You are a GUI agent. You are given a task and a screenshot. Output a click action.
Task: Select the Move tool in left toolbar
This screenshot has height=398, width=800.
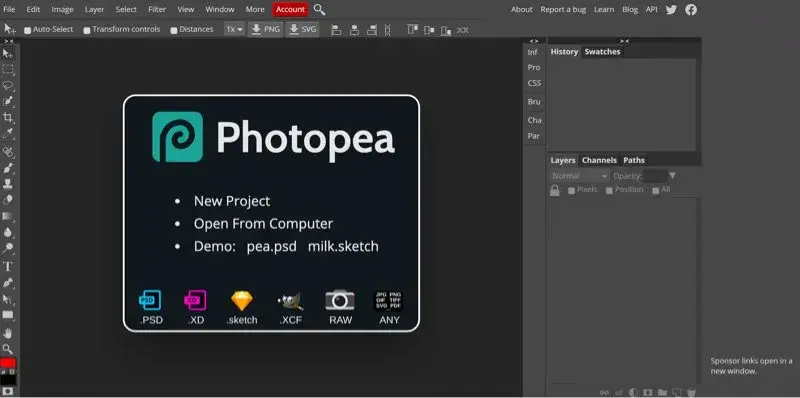[8, 53]
